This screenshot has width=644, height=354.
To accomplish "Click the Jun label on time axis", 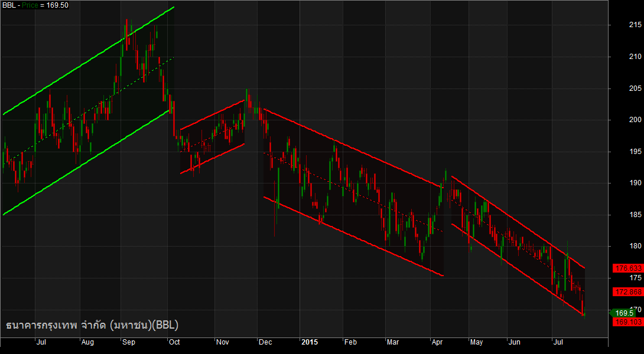I will coord(514,342).
